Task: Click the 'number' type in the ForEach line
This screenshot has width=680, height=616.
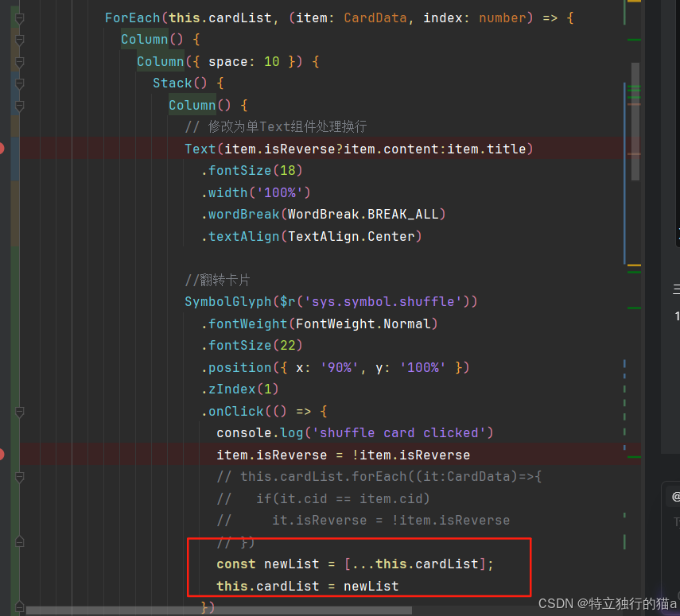Action: (502, 17)
